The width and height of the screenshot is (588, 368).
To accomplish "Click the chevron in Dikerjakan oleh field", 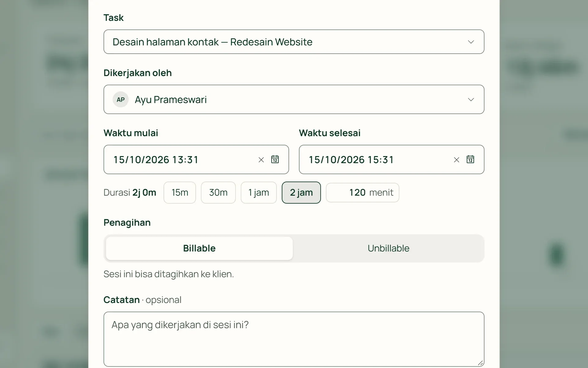I will [x=471, y=99].
